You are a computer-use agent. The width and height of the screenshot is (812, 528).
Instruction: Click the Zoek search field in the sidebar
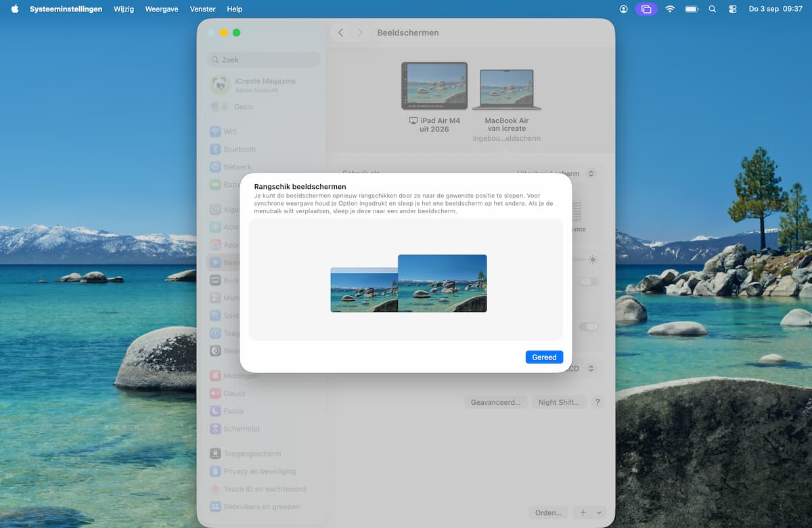pyautogui.click(x=264, y=60)
